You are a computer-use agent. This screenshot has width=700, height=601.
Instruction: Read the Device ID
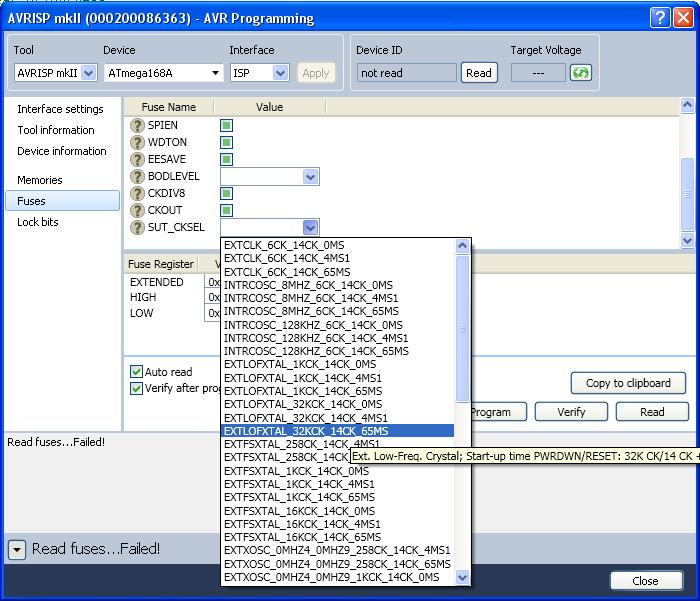[479, 73]
